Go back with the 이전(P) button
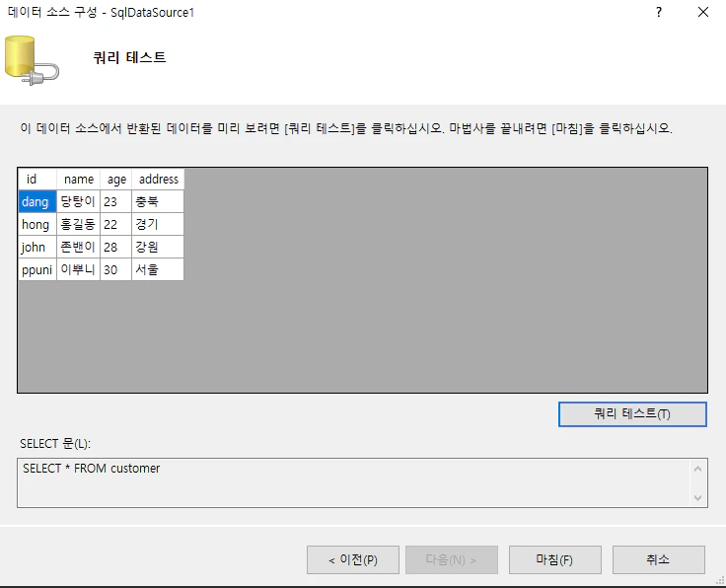The height and width of the screenshot is (588, 726). click(x=353, y=559)
